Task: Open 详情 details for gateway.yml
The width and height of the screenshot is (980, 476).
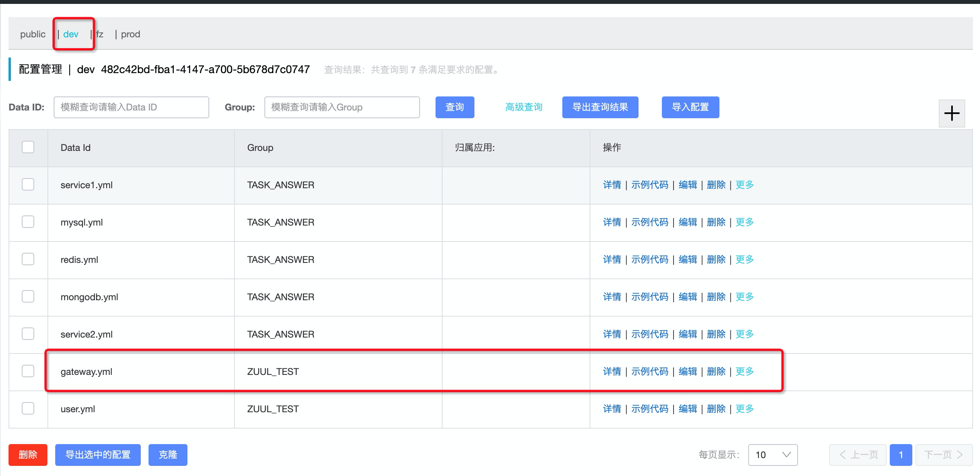Action: 612,371
